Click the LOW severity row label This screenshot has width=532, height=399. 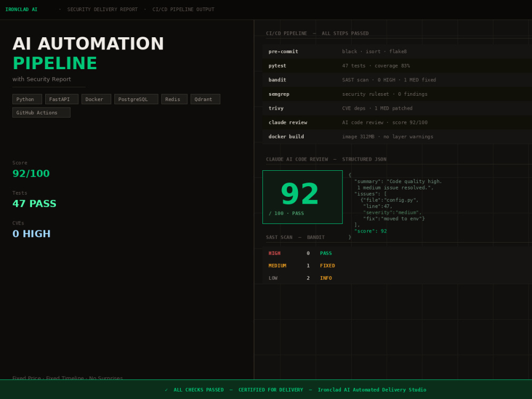coord(273,278)
